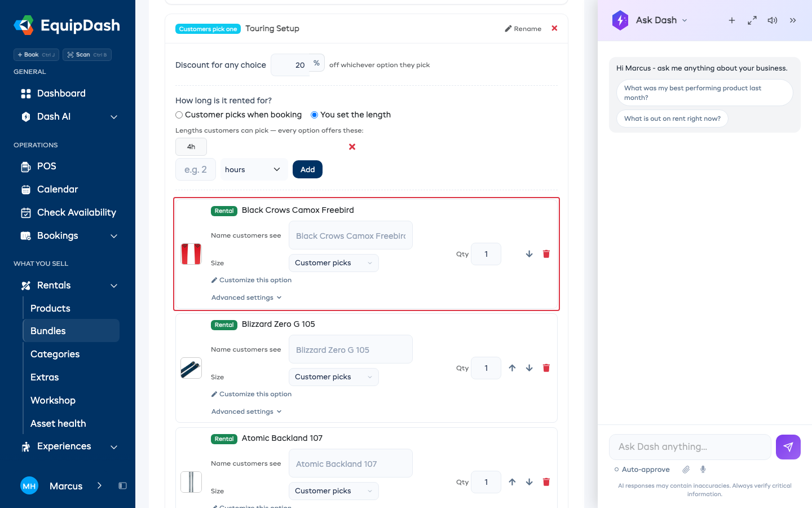This screenshot has height=508, width=812.
Task: Open Size dropdown for Black Crows Camox
Action: click(334, 263)
